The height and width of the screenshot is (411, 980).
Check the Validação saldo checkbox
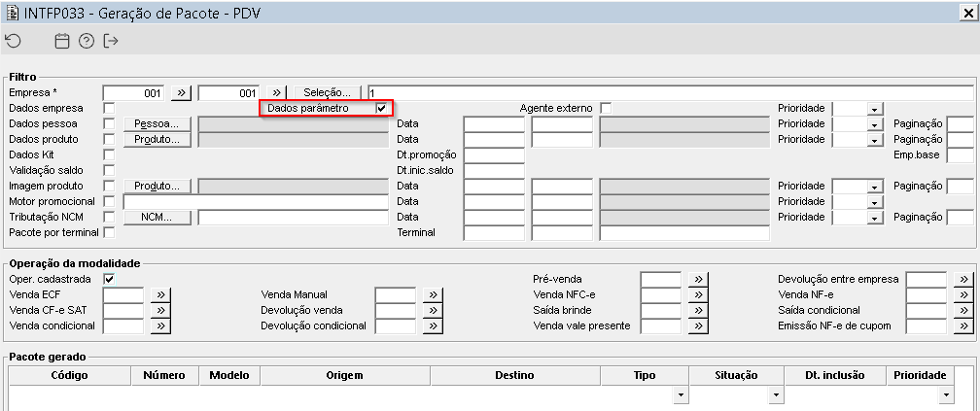[x=109, y=171]
